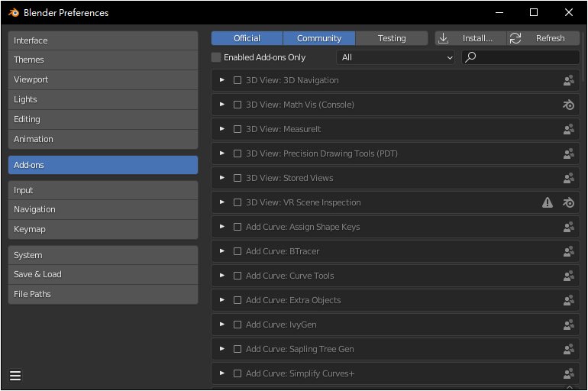Toggle the Community add-ons filter
The width and height of the screenshot is (588, 391).
pyautogui.click(x=319, y=38)
